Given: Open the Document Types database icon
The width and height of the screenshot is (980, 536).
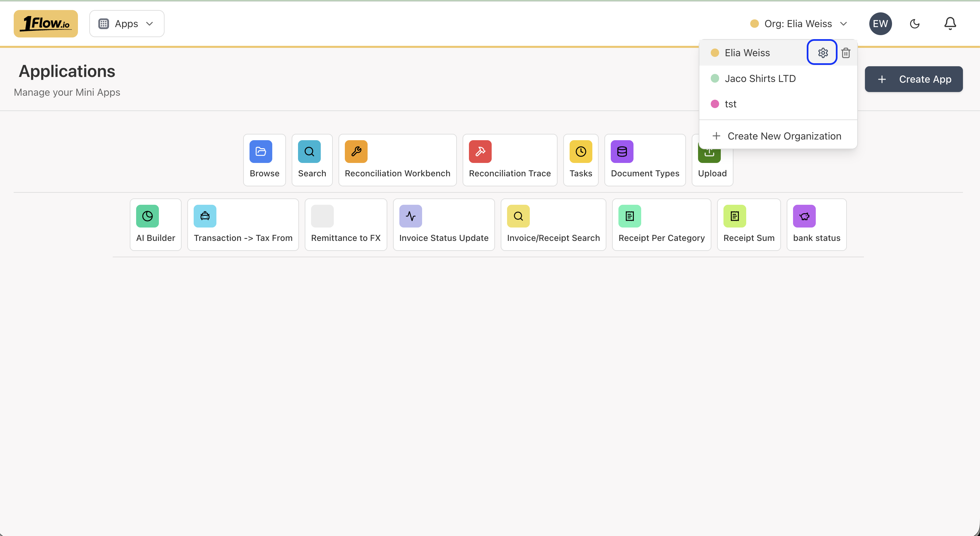Looking at the screenshot, I should [622, 151].
